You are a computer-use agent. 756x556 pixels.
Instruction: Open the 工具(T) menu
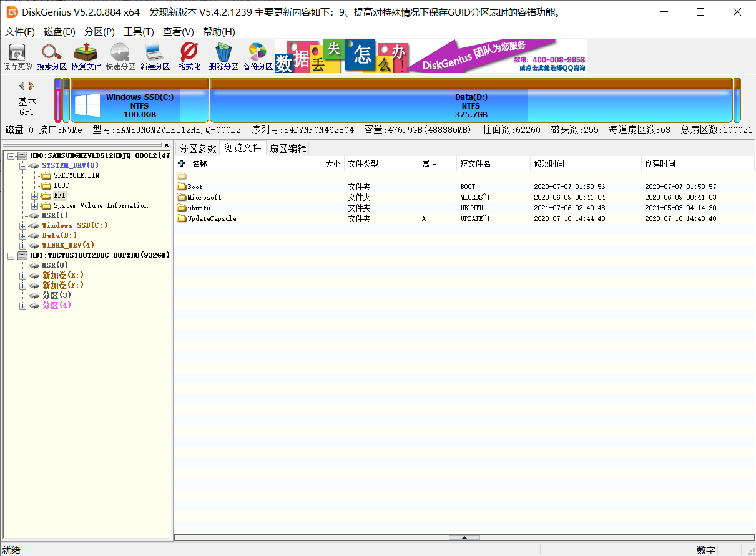pos(139,32)
